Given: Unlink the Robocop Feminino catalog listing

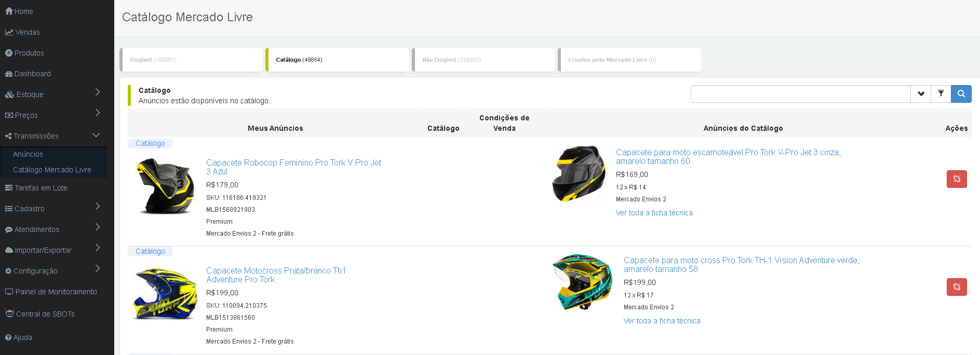Looking at the screenshot, I should (957, 179).
